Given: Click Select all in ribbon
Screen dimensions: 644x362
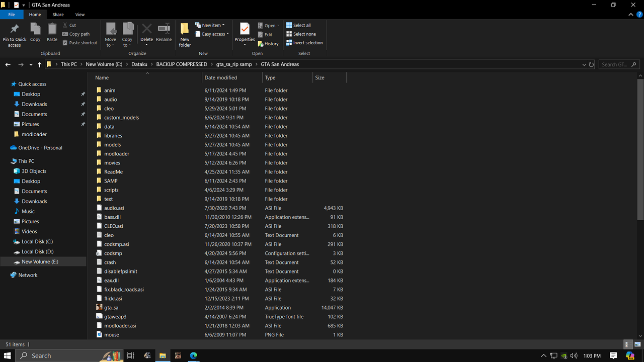Looking at the screenshot, I should 298,25.
